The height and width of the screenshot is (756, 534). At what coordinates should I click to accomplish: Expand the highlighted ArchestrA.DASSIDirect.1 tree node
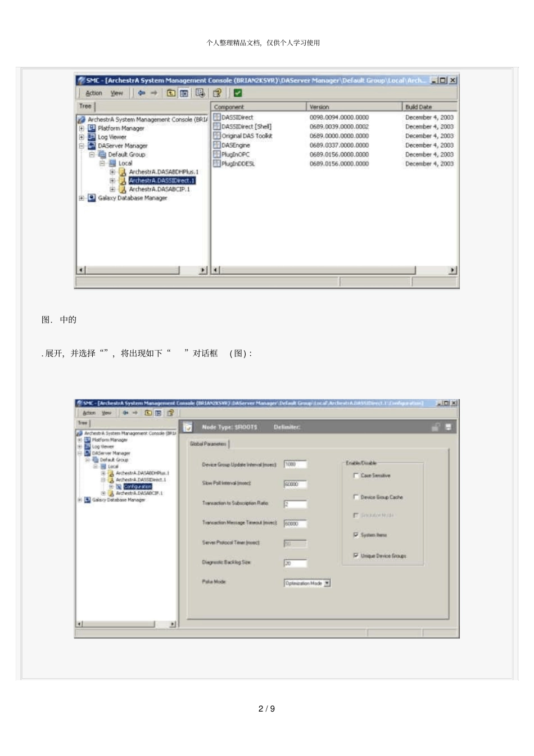pyautogui.click(x=112, y=180)
